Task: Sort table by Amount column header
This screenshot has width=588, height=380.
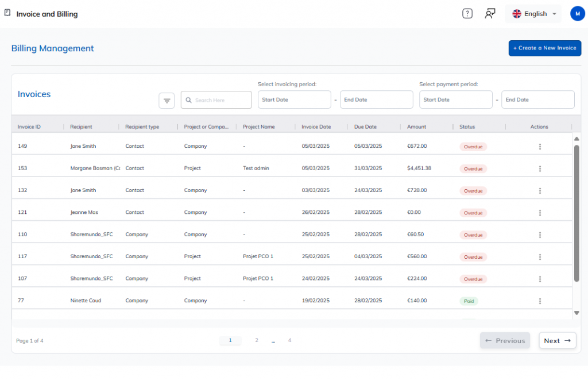Action: click(x=417, y=127)
